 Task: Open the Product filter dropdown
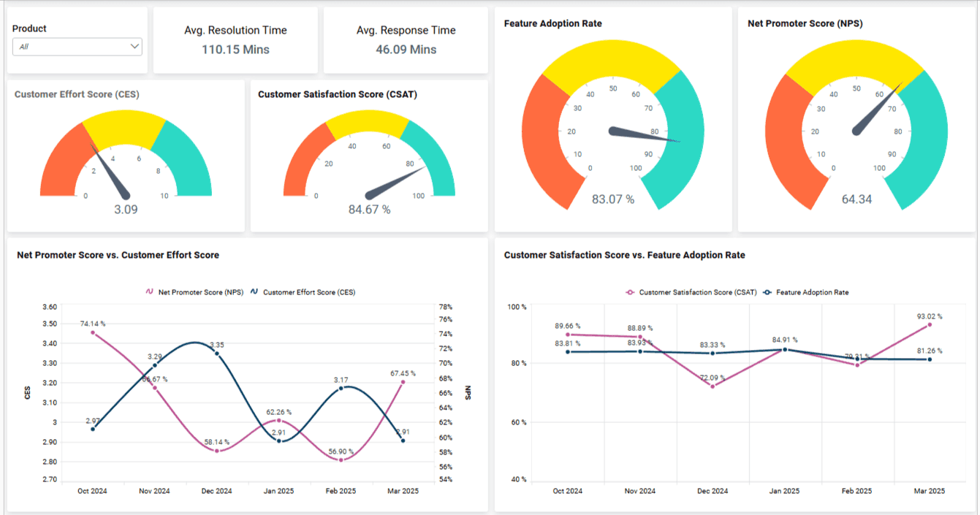click(x=77, y=46)
